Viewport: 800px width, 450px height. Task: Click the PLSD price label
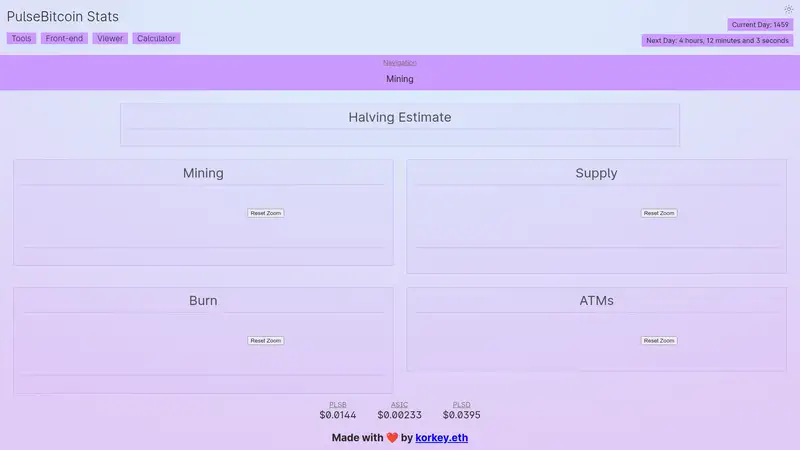pos(461,404)
